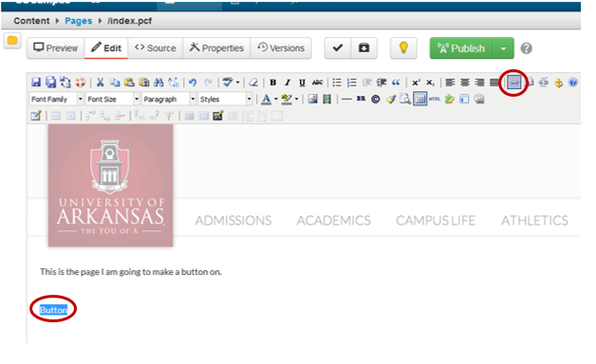
Task: Click the yellow folder icon at left
Action: pyautogui.click(x=12, y=40)
